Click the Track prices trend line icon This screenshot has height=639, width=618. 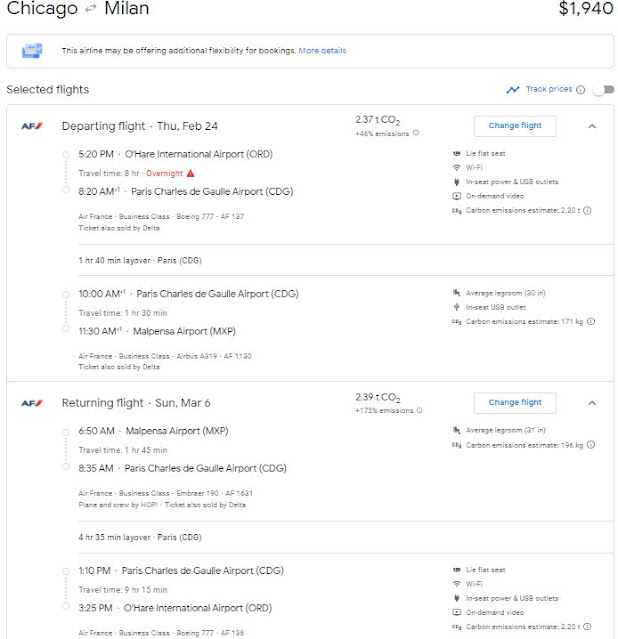pos(513,90)
